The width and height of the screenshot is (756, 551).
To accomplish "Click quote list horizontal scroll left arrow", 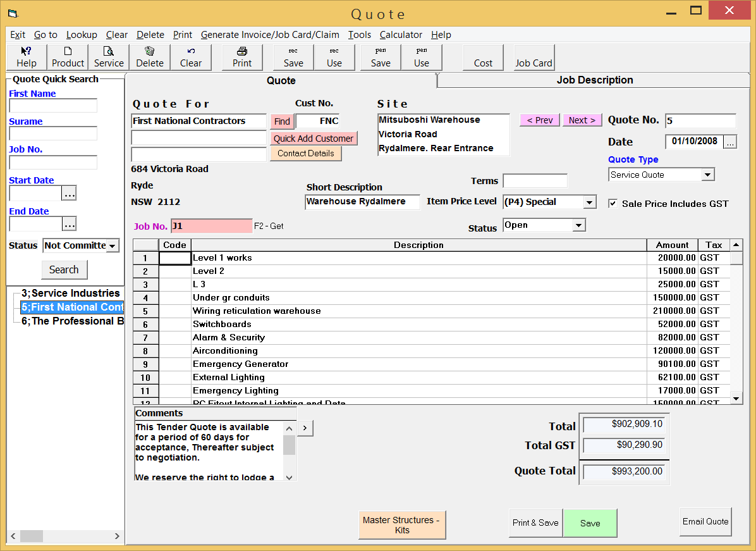I will [x=13, y=536].
